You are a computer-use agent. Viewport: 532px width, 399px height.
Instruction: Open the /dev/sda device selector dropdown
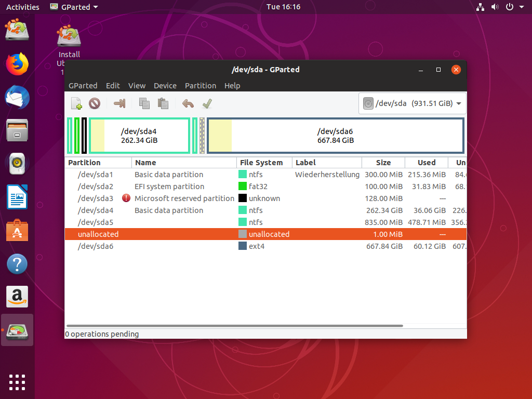point(412,103)
